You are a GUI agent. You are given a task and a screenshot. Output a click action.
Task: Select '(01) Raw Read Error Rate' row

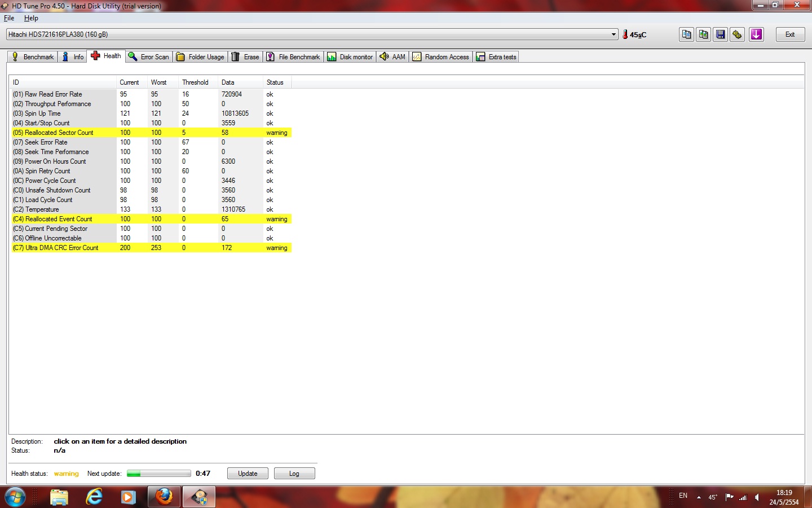pos(151,94)
